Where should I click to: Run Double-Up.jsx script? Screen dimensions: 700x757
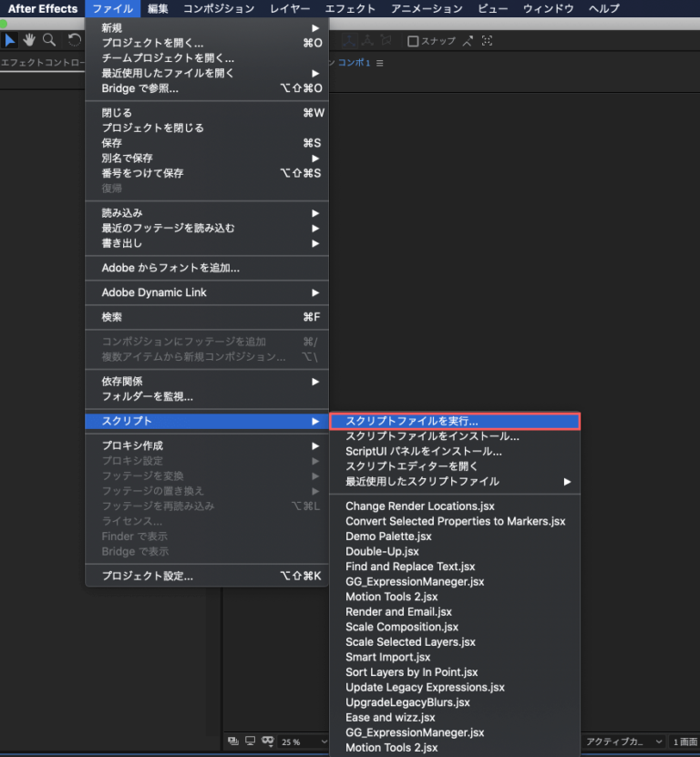(x=455, y=551)
